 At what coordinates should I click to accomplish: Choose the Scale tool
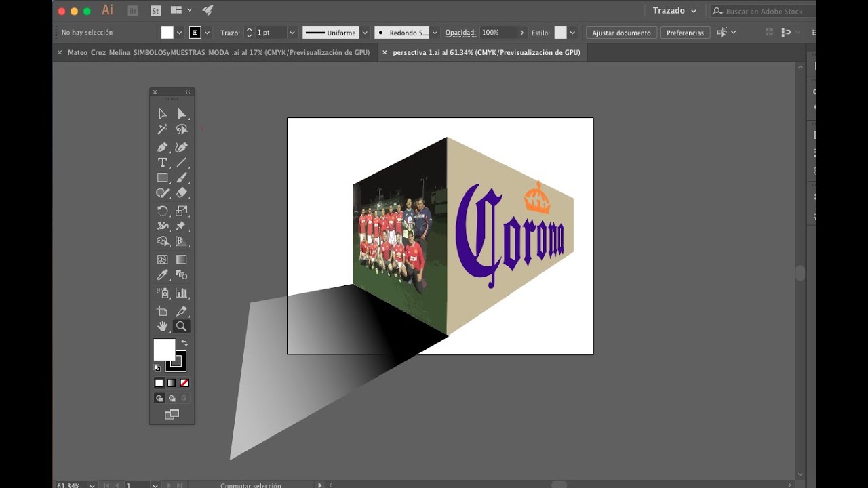pyautogui.click(x=181, y=211)
